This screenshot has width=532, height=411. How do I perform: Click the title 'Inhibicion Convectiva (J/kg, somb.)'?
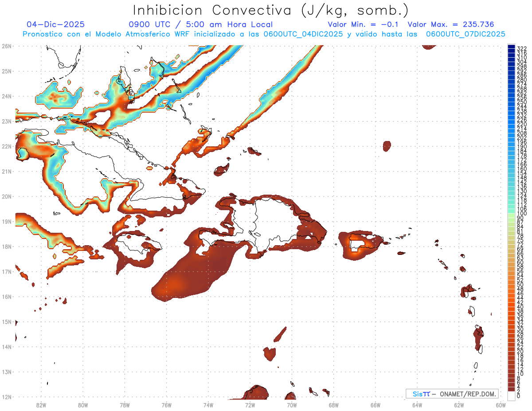tap(271, 11)
